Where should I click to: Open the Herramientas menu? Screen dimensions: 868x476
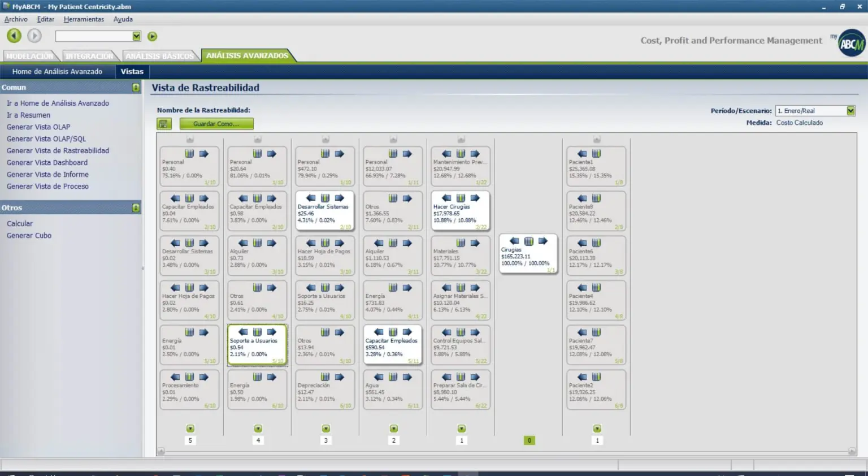(x=84, y=19)
